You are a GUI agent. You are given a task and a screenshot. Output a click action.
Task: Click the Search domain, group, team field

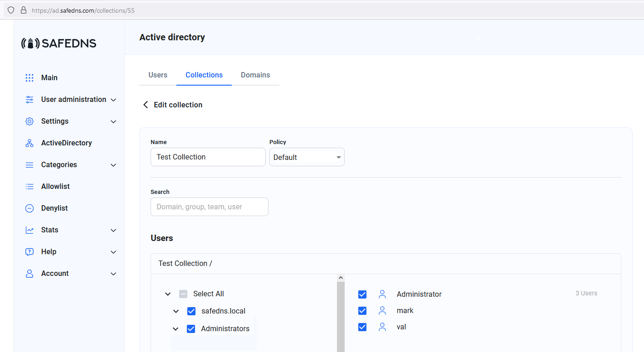[x=210, y=207]
